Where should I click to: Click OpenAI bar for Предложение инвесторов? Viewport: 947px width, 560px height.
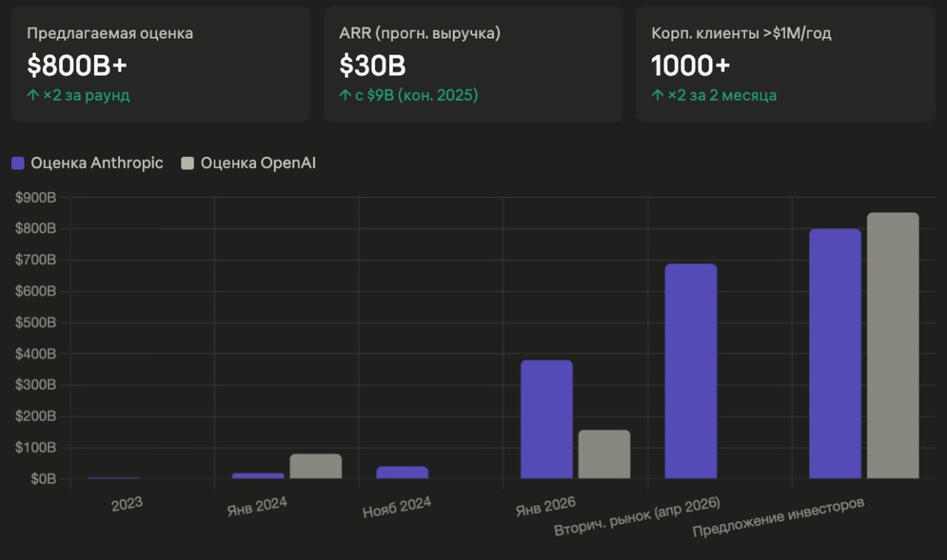(x=893, y=345)
